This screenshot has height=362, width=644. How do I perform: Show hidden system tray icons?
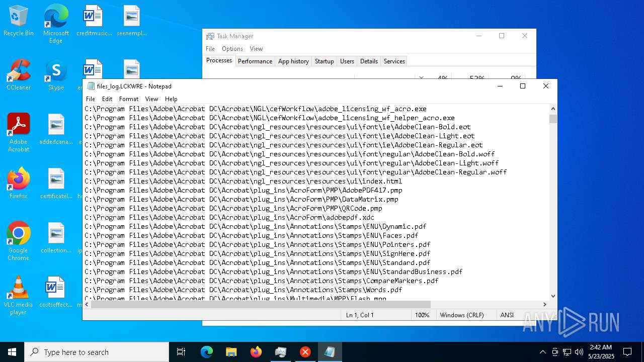(542, 352)
